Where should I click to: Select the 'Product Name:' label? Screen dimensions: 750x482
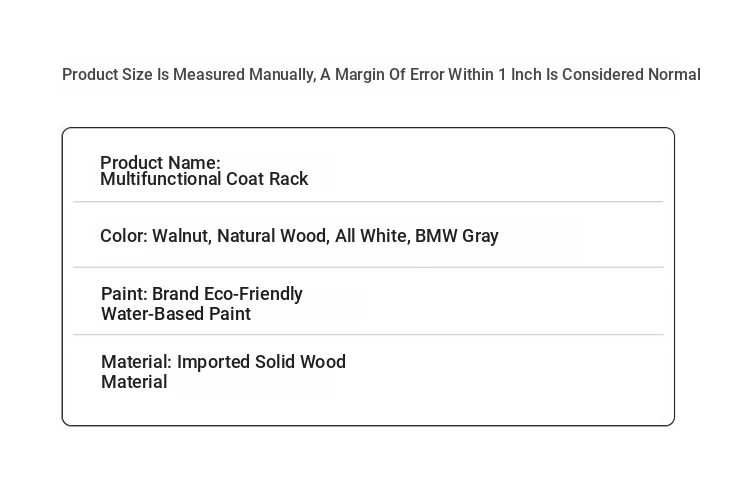tap(160, 163)
